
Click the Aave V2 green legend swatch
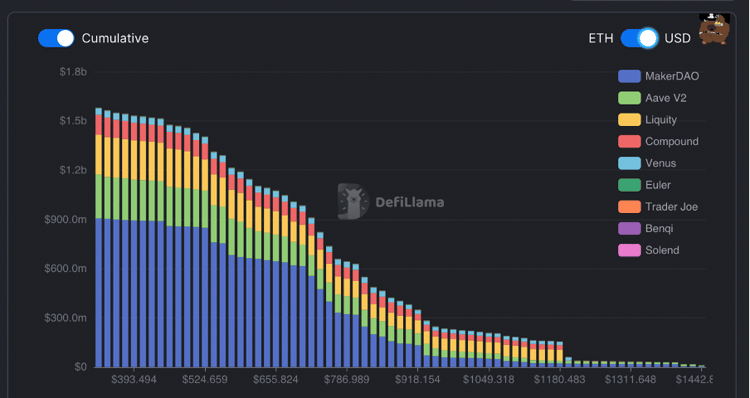[x=629, y=98]
